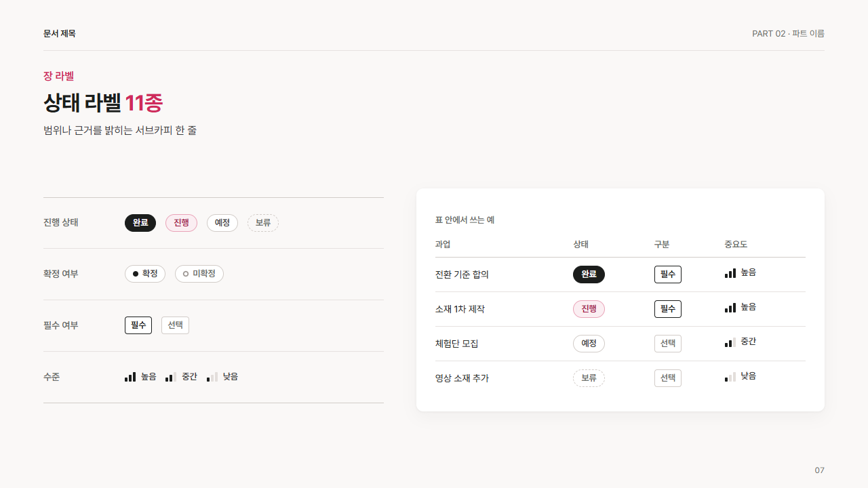Click the pink 진행 badge in 진행 상태 row
Viewport: 868px width, 488px height.
tap(181, 223)
